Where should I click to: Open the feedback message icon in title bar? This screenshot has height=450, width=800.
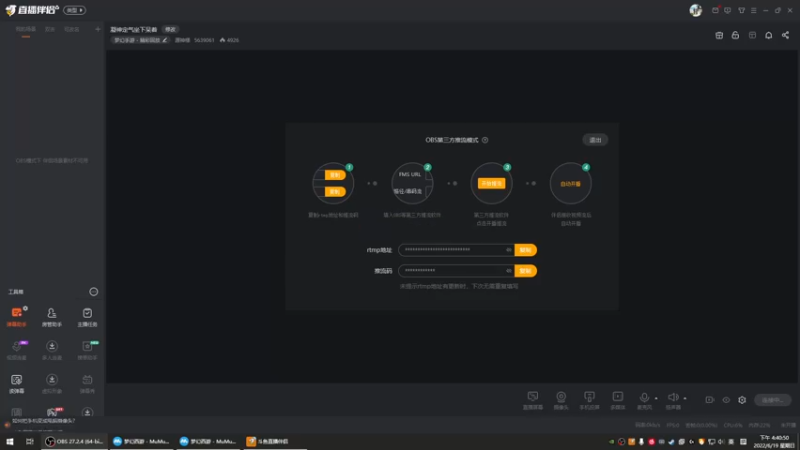pos(728,10)
